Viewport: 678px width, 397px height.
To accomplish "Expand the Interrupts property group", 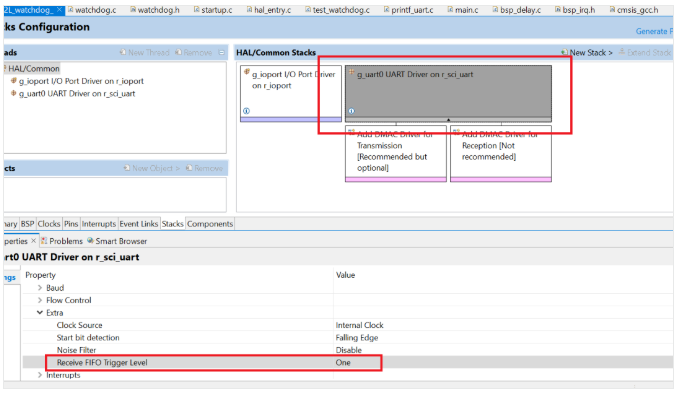I will pyautogui.click(x=40, y=375).
